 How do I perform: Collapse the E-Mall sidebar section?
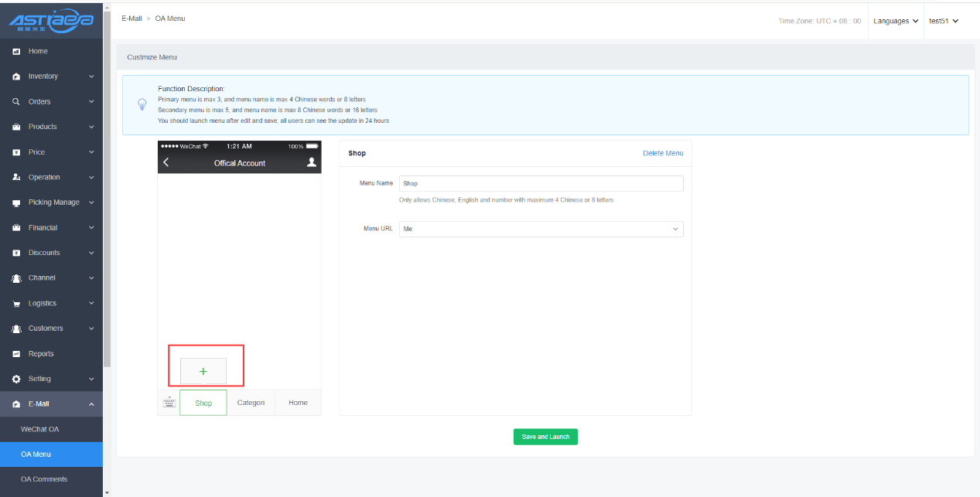(x=51, y=404)
